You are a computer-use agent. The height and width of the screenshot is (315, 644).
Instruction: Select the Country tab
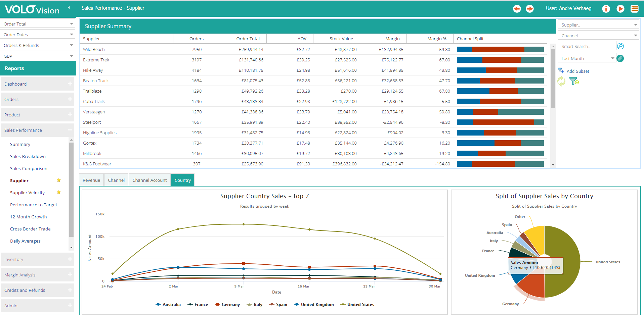pos(183,180)
